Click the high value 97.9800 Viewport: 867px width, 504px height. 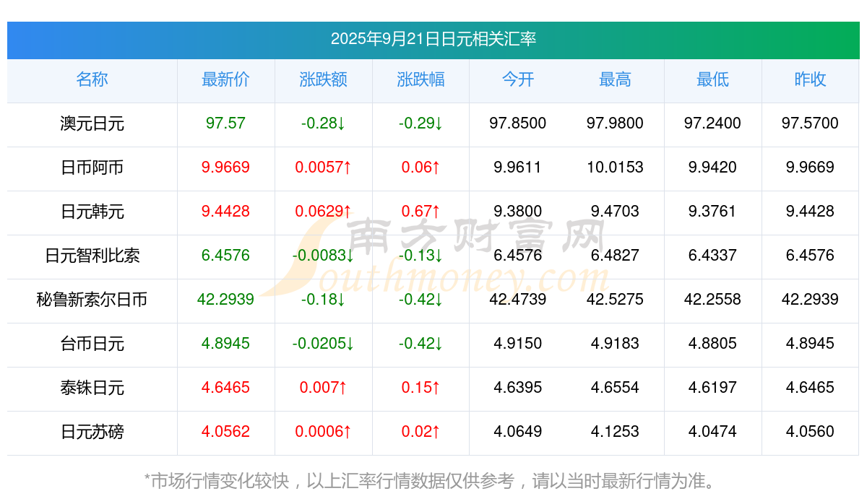pyautogui.click(x=616, y=123)
